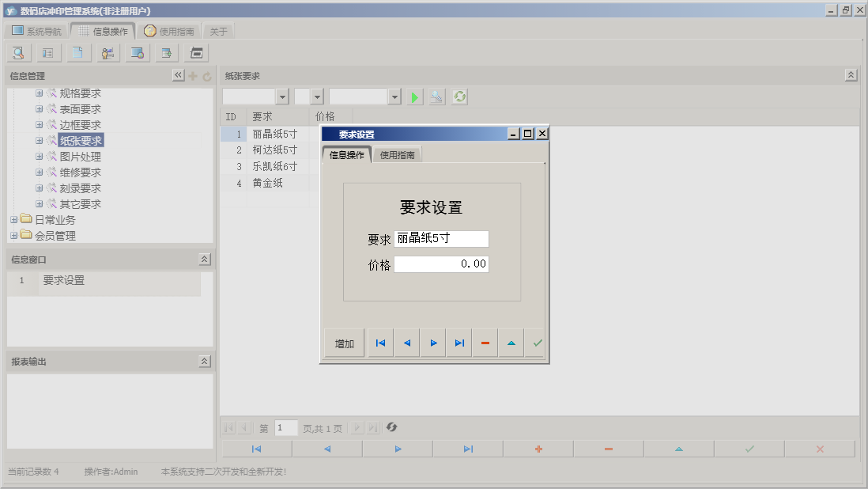Select the user management icon on the toolbar
The height and width of the screenshot is (489, 868).
[108, 52]
